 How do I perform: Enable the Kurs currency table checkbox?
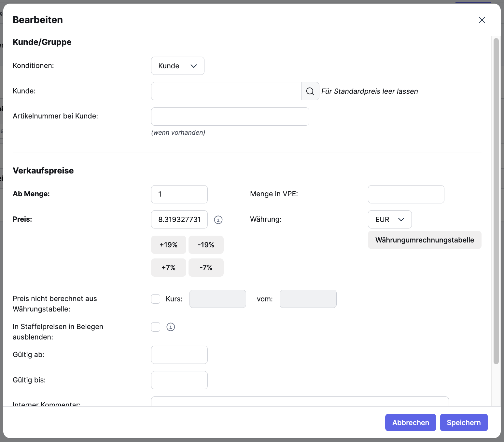[156, 299]
